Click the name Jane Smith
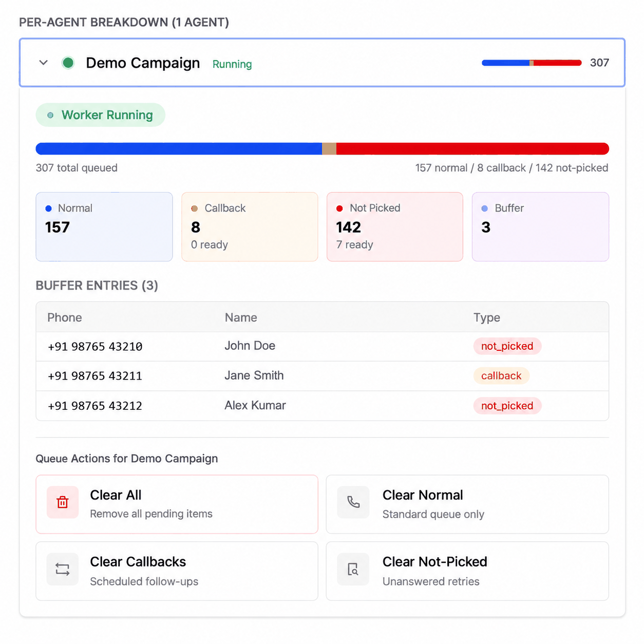The width and height of the screenshot is (644, 644). 254,375
